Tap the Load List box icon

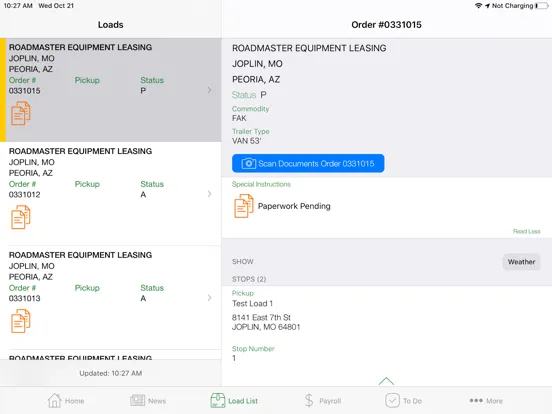(x=218, y=401)
